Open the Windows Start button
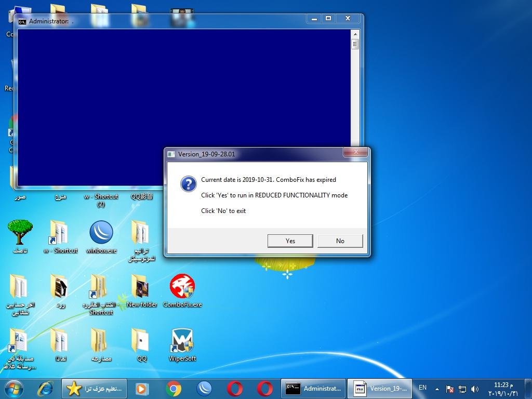This screenshot has width=532, height=399. point(14,389)
